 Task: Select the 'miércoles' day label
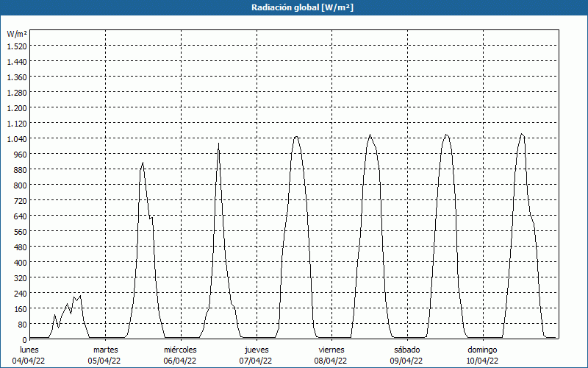(x=180, y=350)
